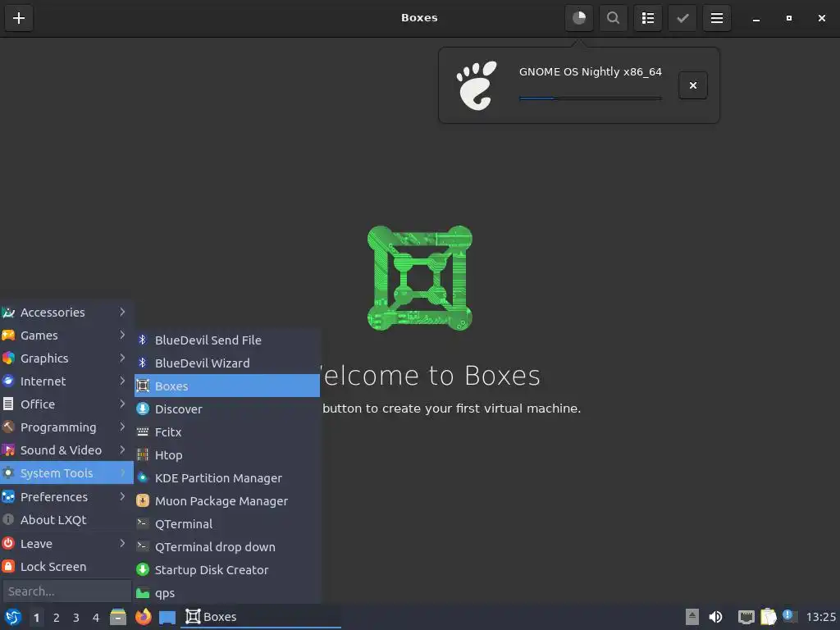The height and width of the screenshot is (630, 840).
Task: Open the Graphics menu category
Action: (66, 358)
